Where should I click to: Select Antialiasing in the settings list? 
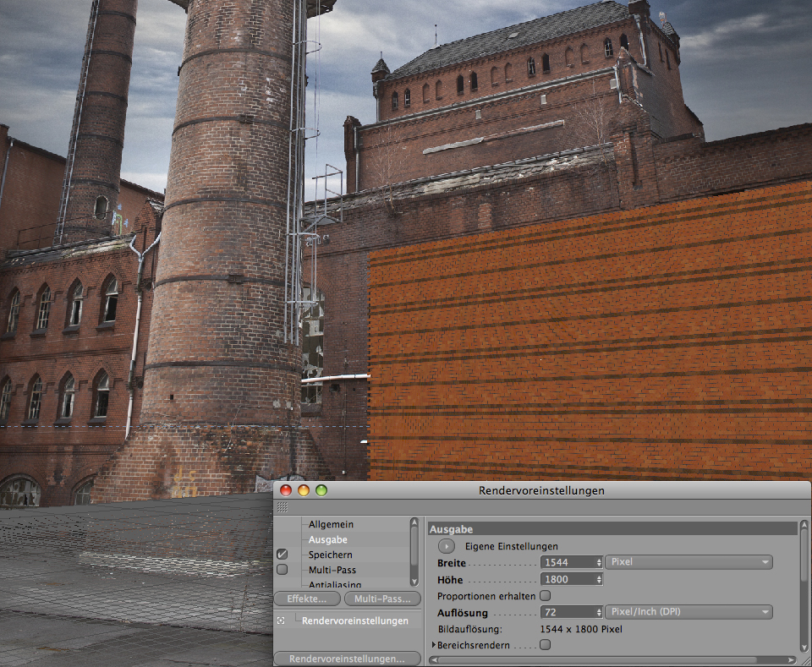coord(334,584)
